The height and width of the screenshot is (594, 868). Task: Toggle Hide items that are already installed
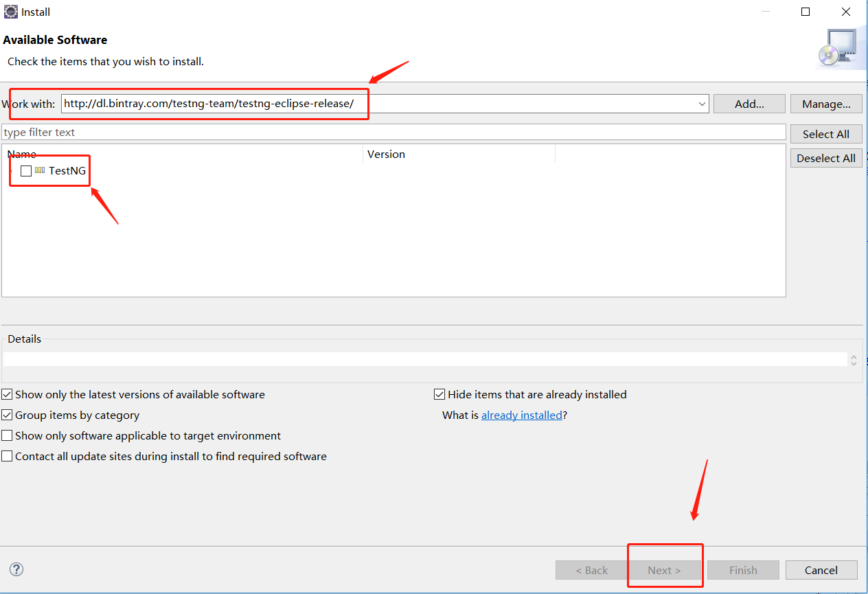pos(439,395)
